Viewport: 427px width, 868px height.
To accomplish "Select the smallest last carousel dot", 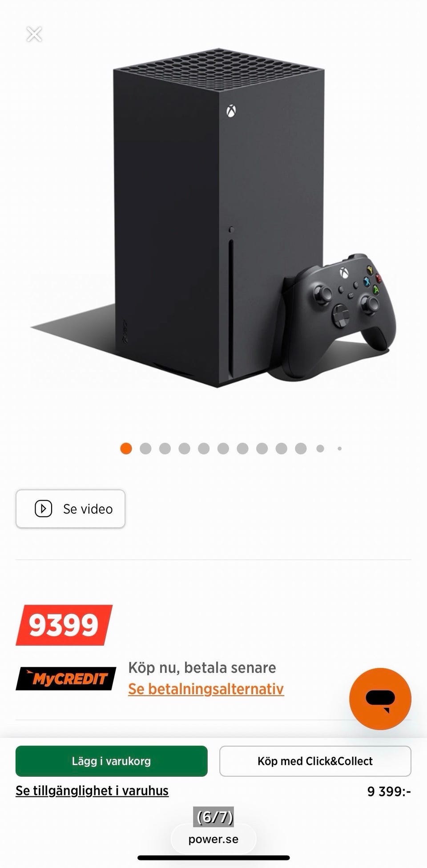I will tap(339, 448).
